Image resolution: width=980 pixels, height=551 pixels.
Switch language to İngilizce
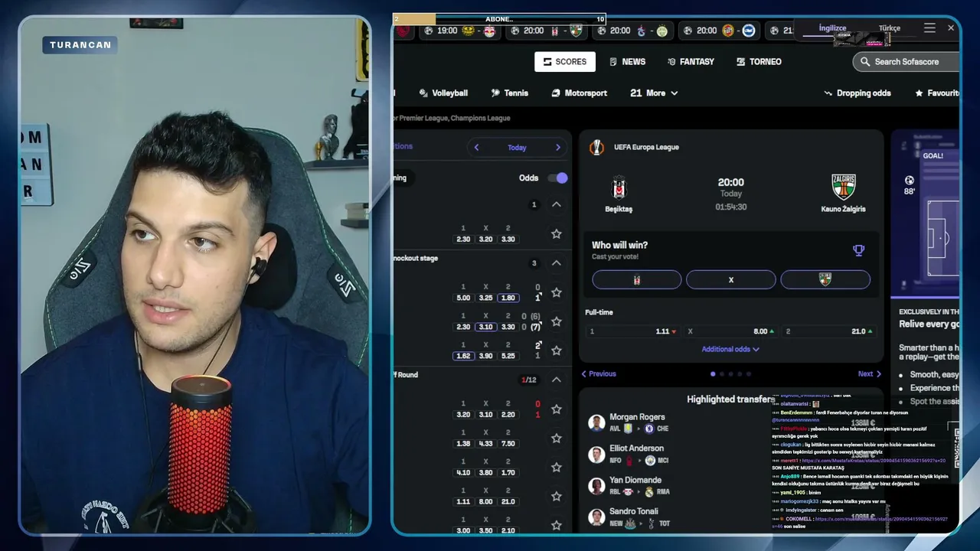coord(832,28)
